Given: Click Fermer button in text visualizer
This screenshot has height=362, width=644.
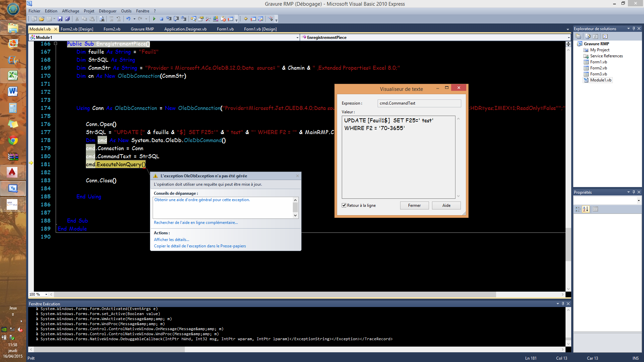Looking at the screenshot, I should pos(414,205).
